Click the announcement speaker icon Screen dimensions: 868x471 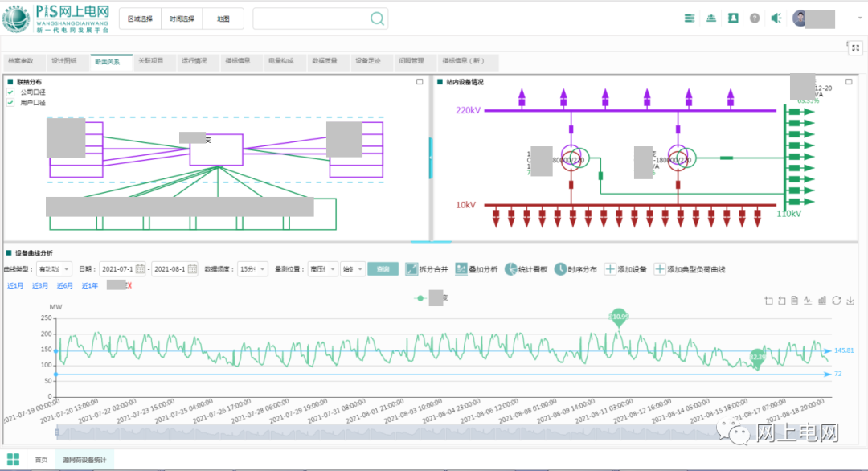coord(776,18)
